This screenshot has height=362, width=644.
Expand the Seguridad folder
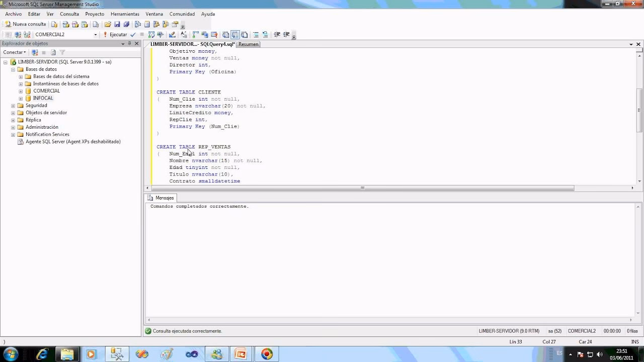(x=13, y=106)
